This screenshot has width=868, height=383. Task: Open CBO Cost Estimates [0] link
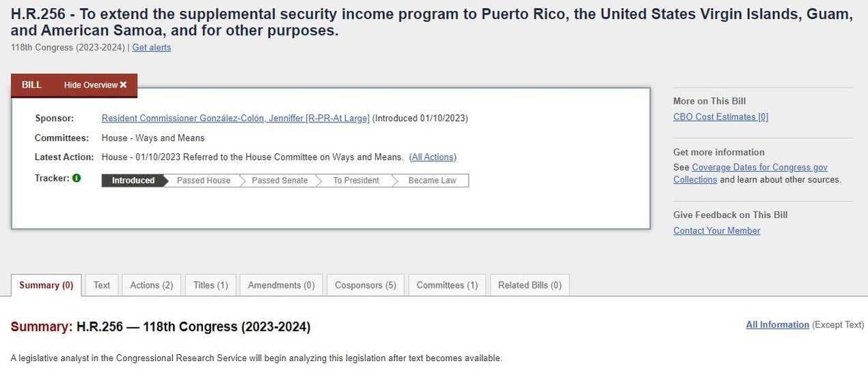[x=720, y=117]
